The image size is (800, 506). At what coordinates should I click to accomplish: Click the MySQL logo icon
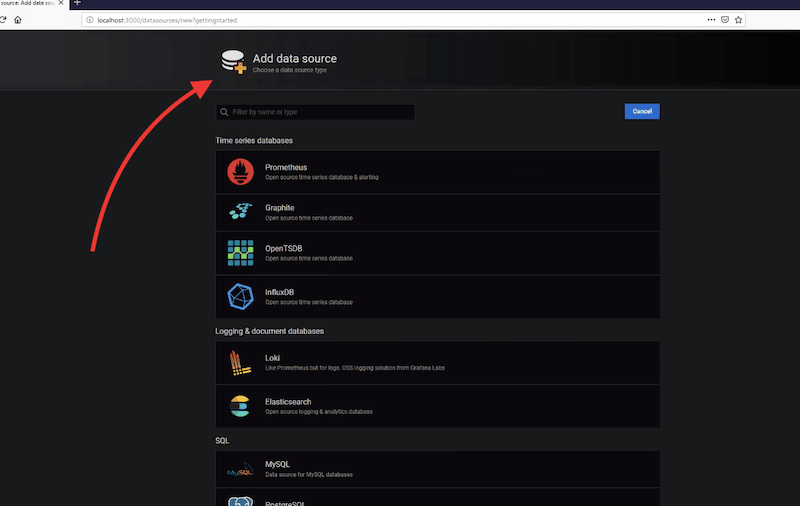[x=240, y=470]
